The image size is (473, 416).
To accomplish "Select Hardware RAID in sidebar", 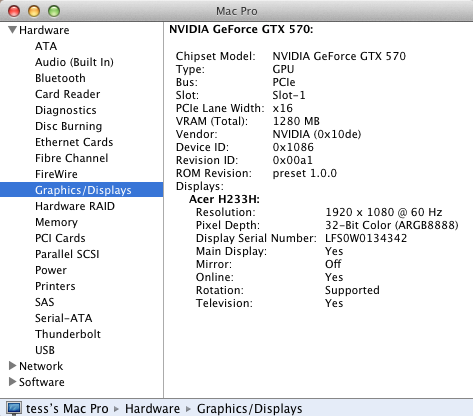I will (75, 206).
